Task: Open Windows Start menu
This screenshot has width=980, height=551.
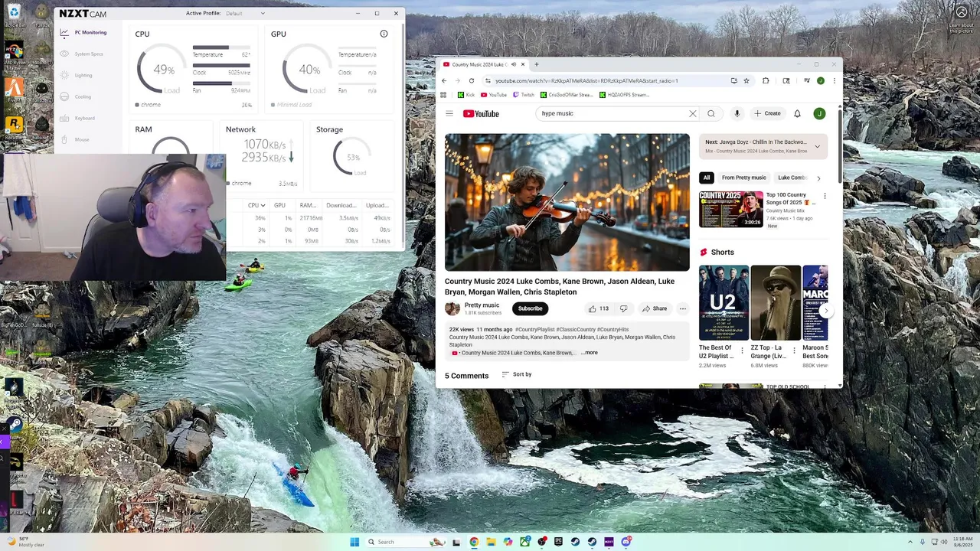Action: coord(354,542)
